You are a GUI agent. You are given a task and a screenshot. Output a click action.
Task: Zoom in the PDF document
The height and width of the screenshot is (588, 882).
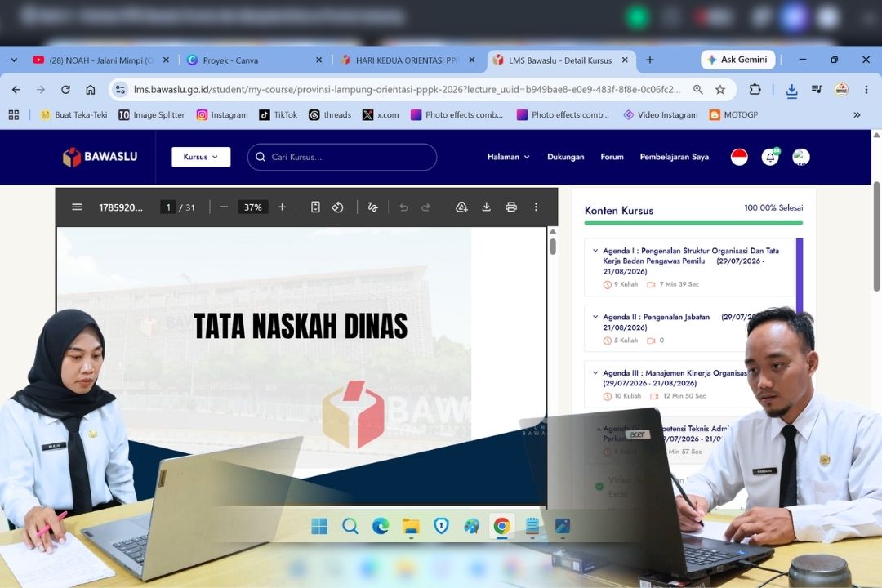pos(282,207)
